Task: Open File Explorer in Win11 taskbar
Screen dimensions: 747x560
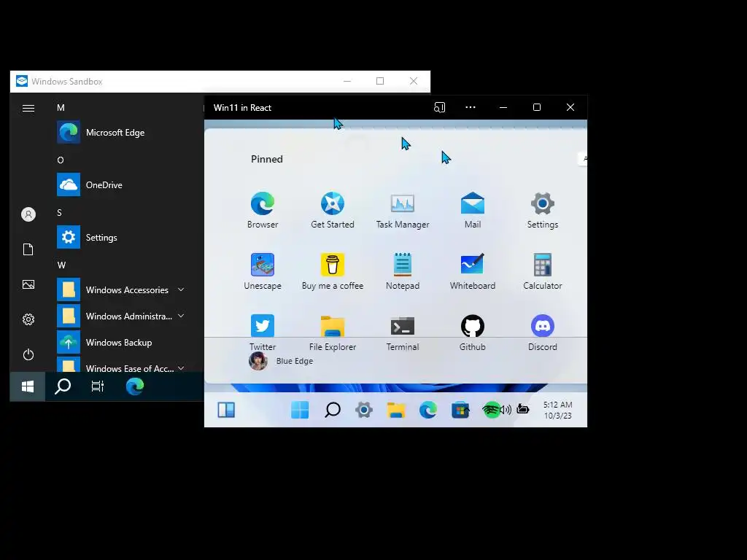Action: [396, 410]
